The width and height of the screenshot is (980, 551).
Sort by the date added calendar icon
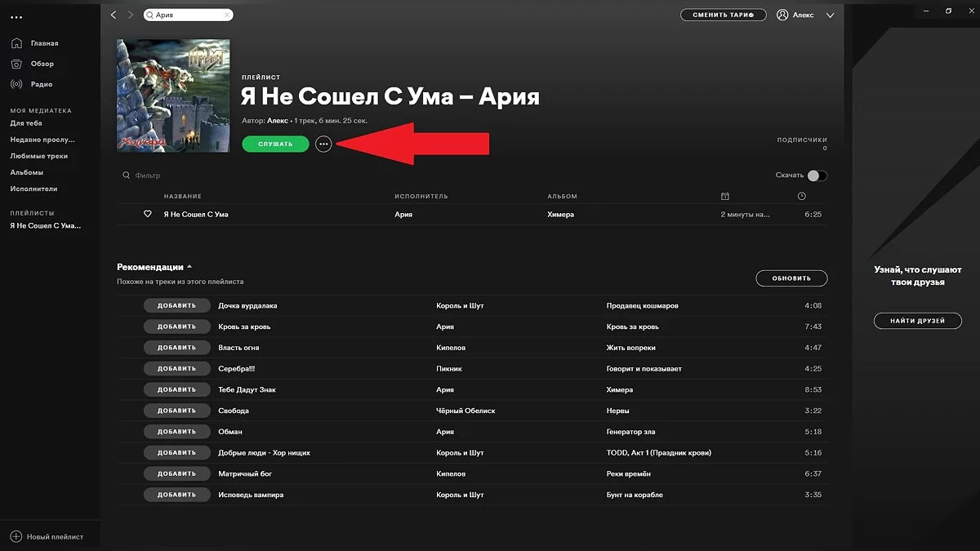pos(725,196)
